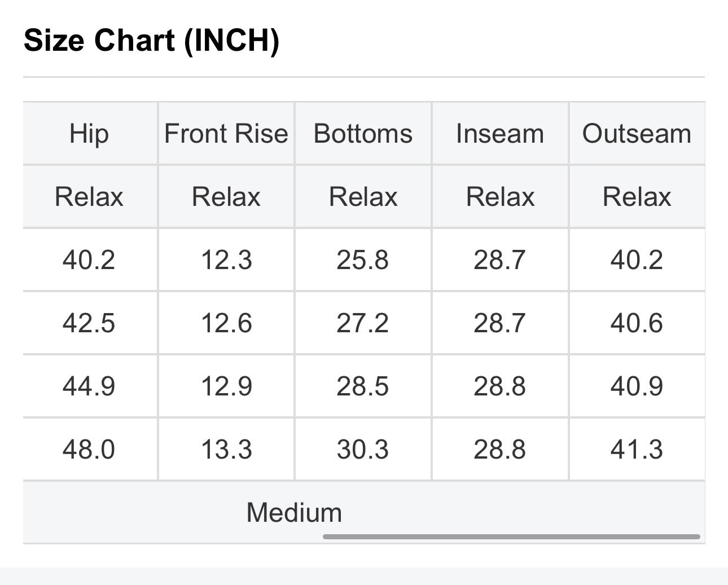Click front rise value 13.3
The image size is (728, 585).
click(x=226, y=450)
